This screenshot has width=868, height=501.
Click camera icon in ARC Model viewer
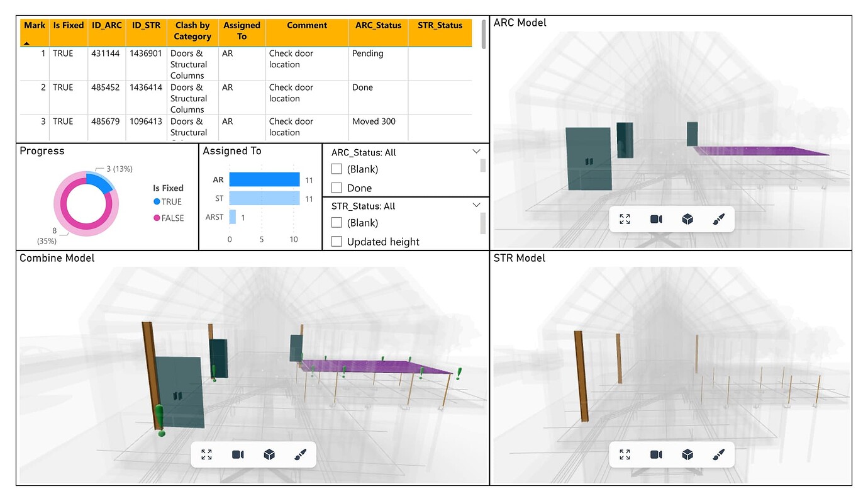(656, 219)
